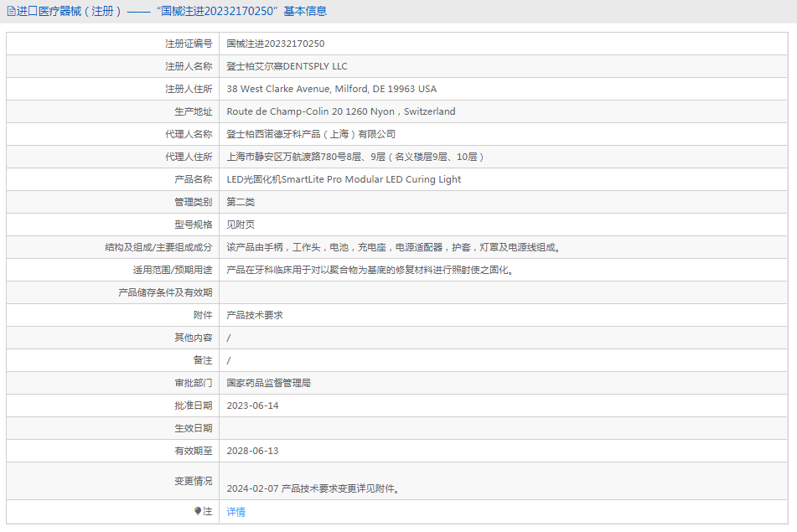The image size is (797, 532).
Task: Click the 产品储存条件及有效期 label
Action: 165,292
